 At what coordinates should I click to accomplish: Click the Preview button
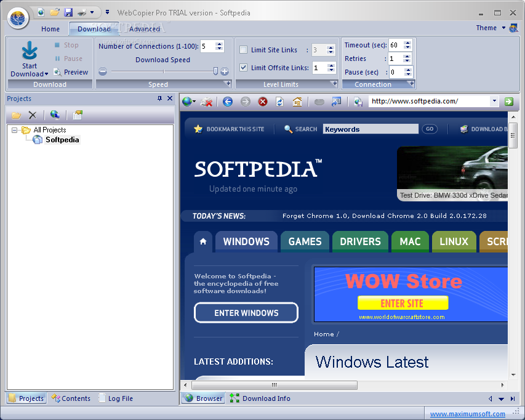(71, 72)
